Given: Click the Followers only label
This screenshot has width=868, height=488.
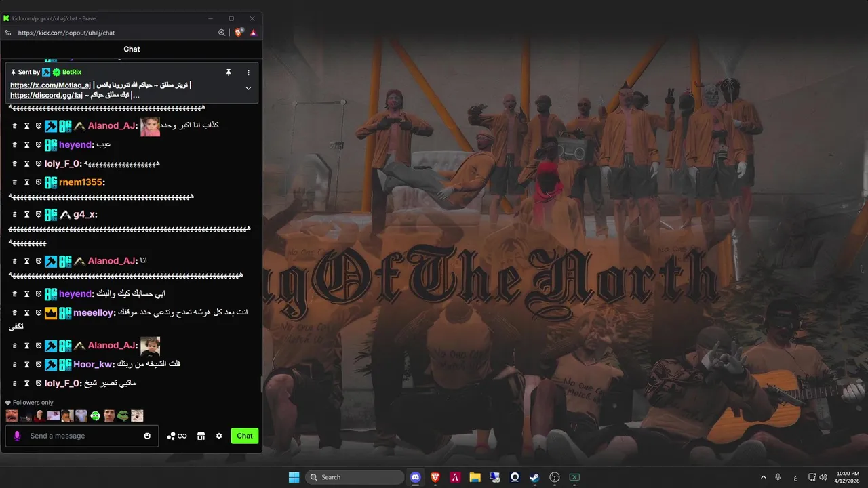Looking at the screenshot, I should (x=33, y=403).
